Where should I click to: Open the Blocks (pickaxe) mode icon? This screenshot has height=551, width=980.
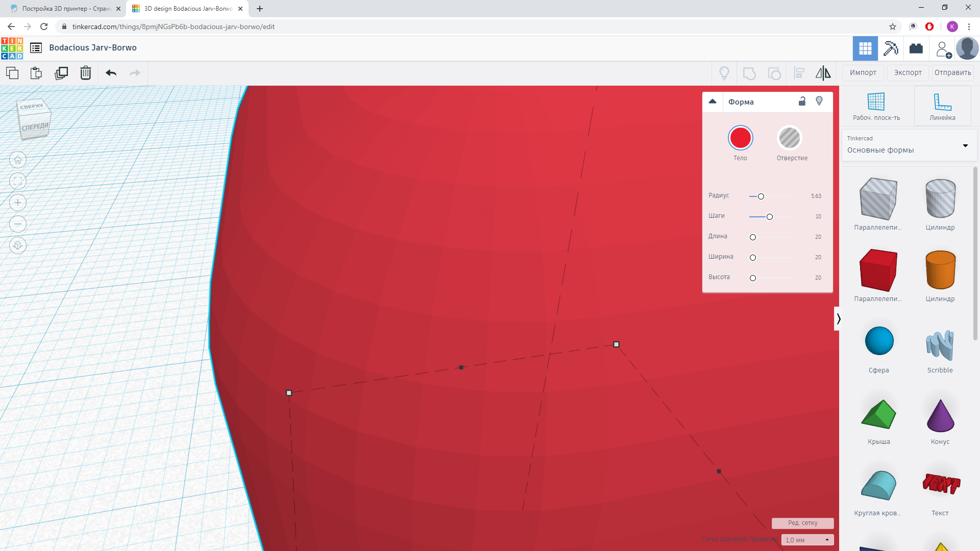click(x=891, y=48)
